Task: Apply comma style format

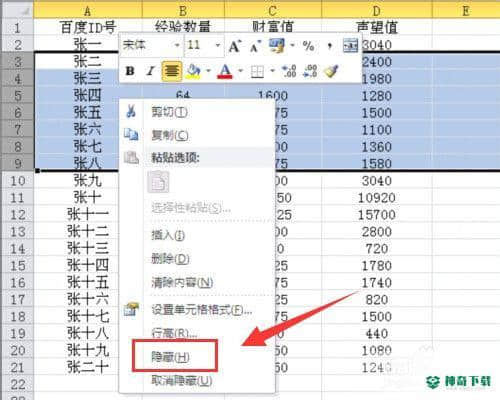Action: (x=329, y=46)
